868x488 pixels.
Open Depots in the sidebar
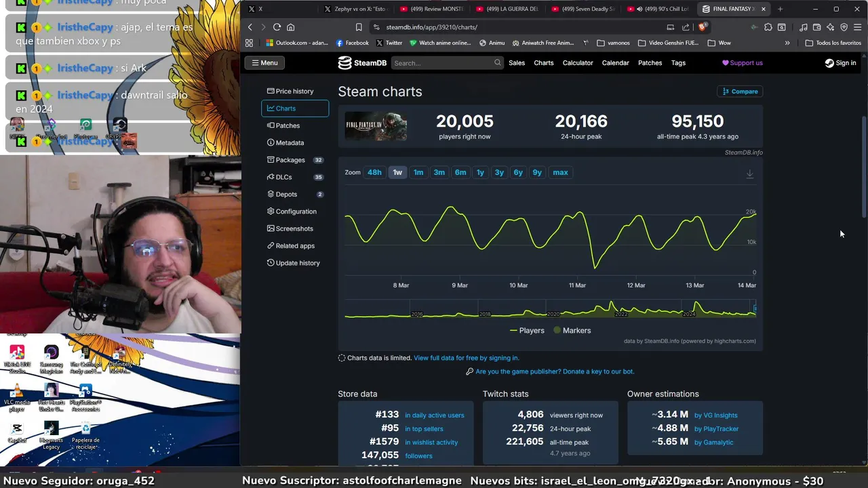(295, 194)
